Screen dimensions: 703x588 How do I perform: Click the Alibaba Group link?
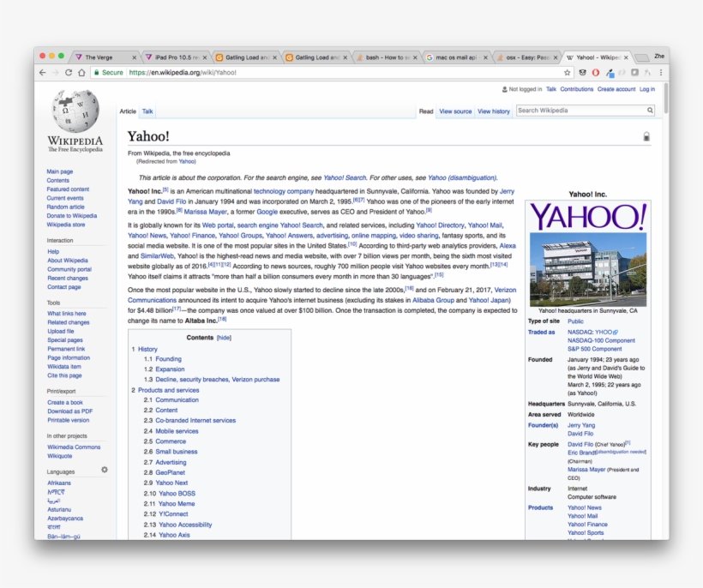click(x=433, y=300)
